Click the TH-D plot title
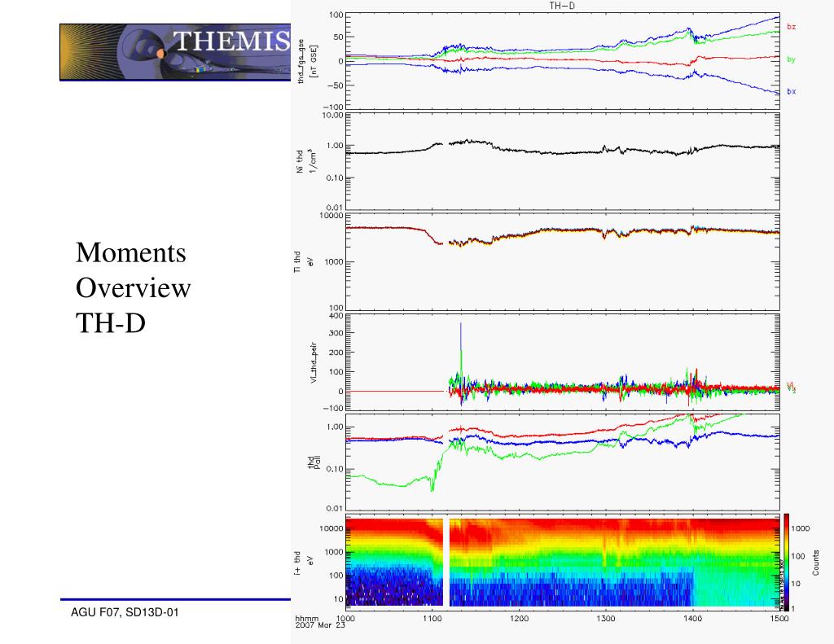Image resolution: width=834 pixels, height=644 pixels. coord(562,6)
